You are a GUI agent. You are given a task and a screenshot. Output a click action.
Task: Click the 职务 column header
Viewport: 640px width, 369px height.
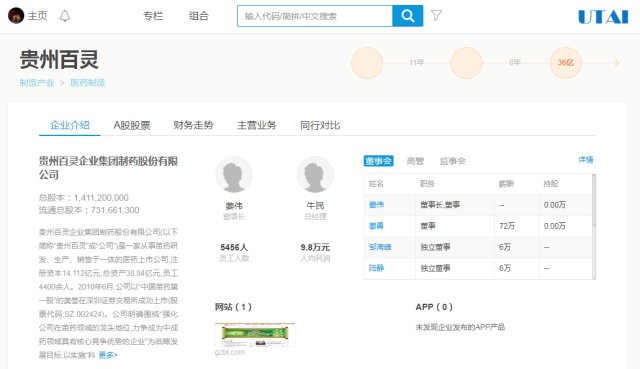[x=427, y=184]
